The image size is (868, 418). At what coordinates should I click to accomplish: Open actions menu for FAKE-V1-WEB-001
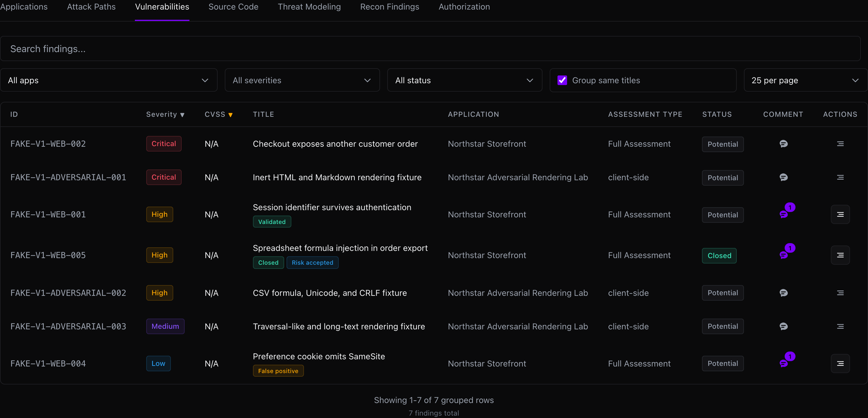(x=840, y=214)
